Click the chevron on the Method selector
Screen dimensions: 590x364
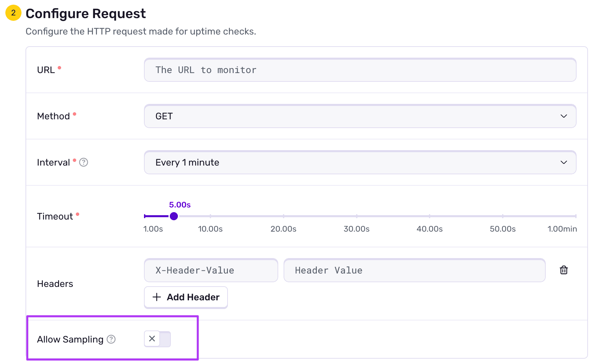point(564,116)
